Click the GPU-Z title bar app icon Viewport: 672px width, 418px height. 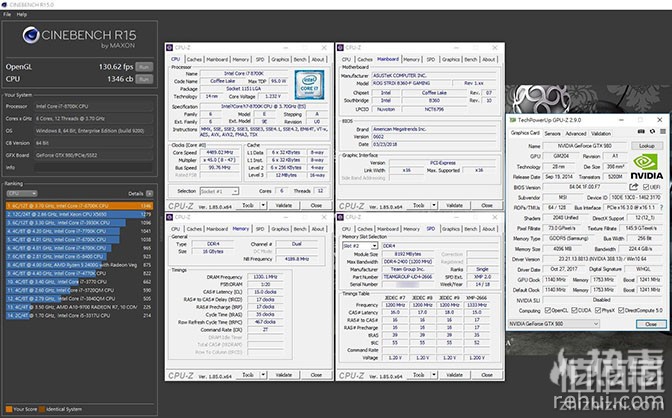click(x=513, y=120)
